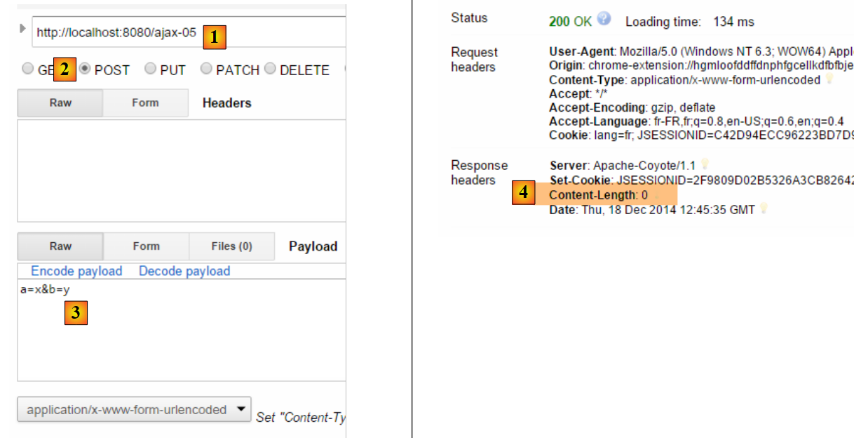The image size is (868, 438).
Task: Open the Files (0) payload tab
Action: click(231, 246)
